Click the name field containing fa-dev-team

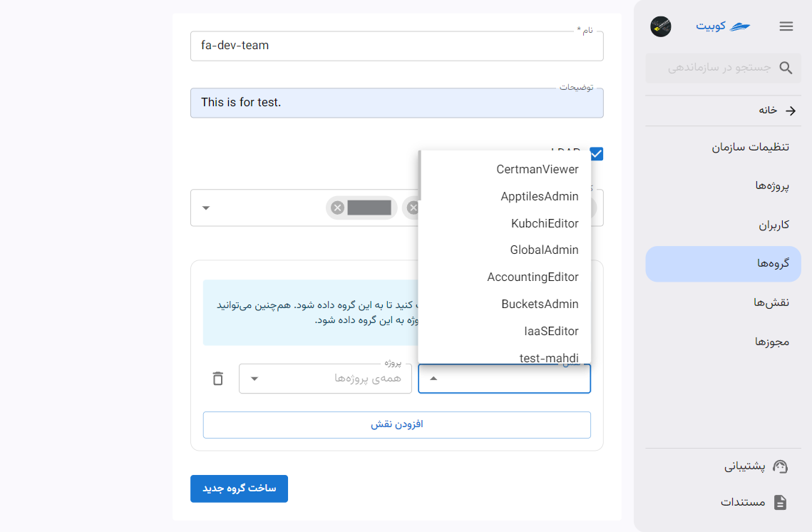tap(396, 46)
